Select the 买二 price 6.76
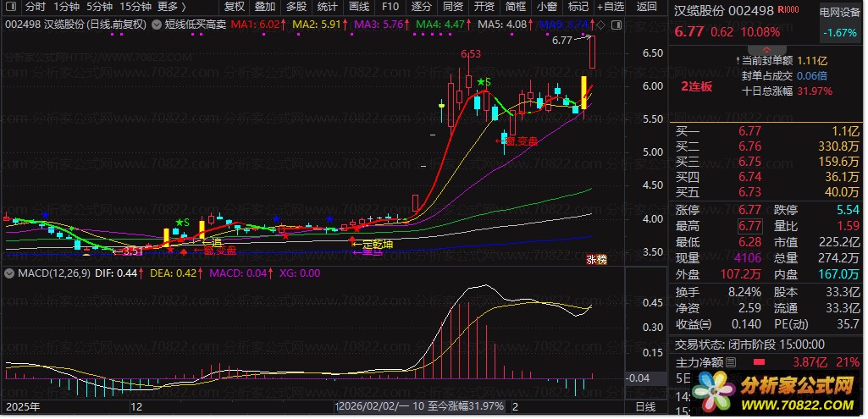Image resolution: width=868 pixels, height=419 pixels. [x=749, y=146]
